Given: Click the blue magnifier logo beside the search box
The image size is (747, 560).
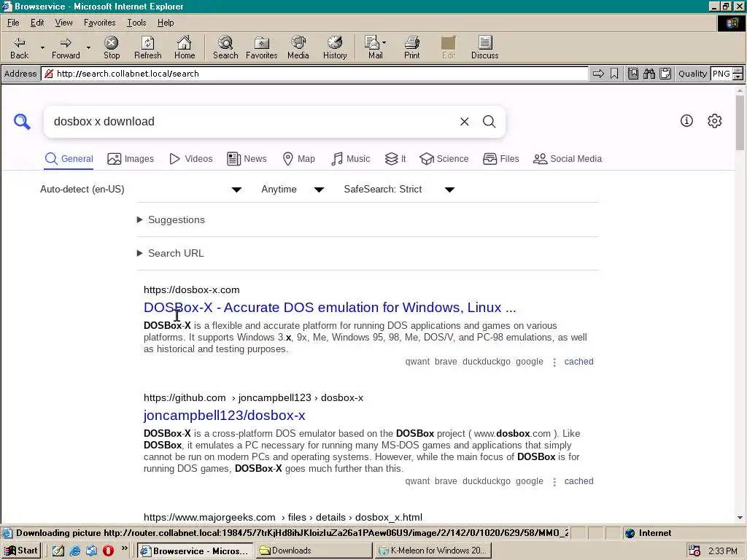Looking at the screenshot, I should click(22, 122).
